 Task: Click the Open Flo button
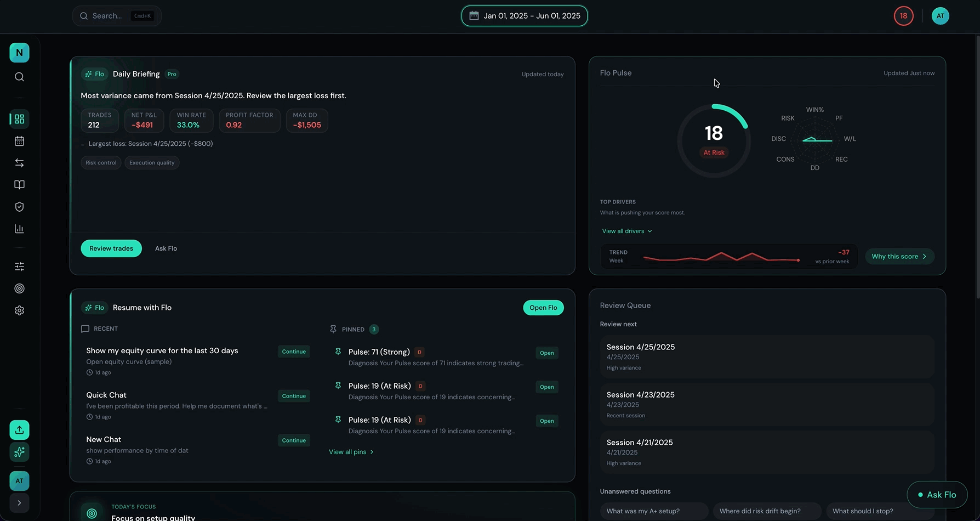tap(543, 308)
